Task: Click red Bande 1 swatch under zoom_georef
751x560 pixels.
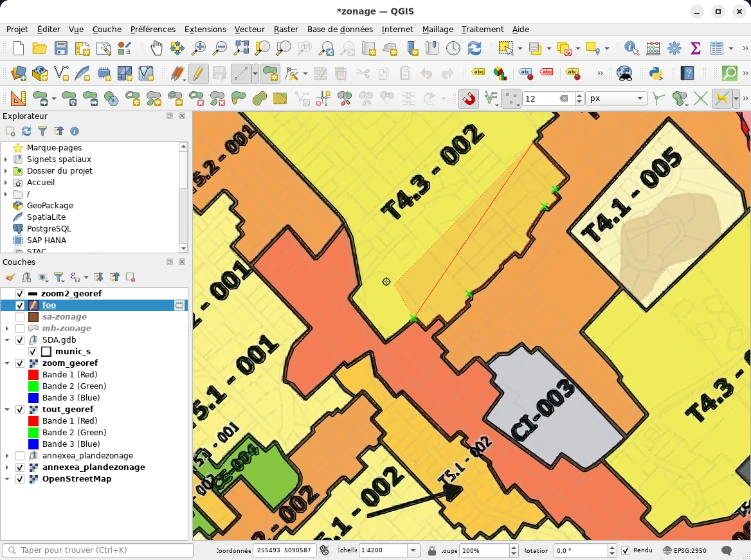Action: [32, 375]
